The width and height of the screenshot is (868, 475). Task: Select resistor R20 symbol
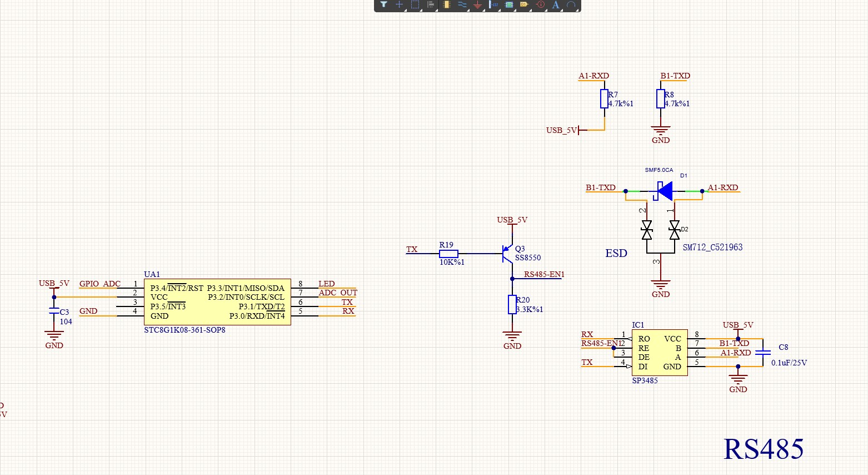512,305
